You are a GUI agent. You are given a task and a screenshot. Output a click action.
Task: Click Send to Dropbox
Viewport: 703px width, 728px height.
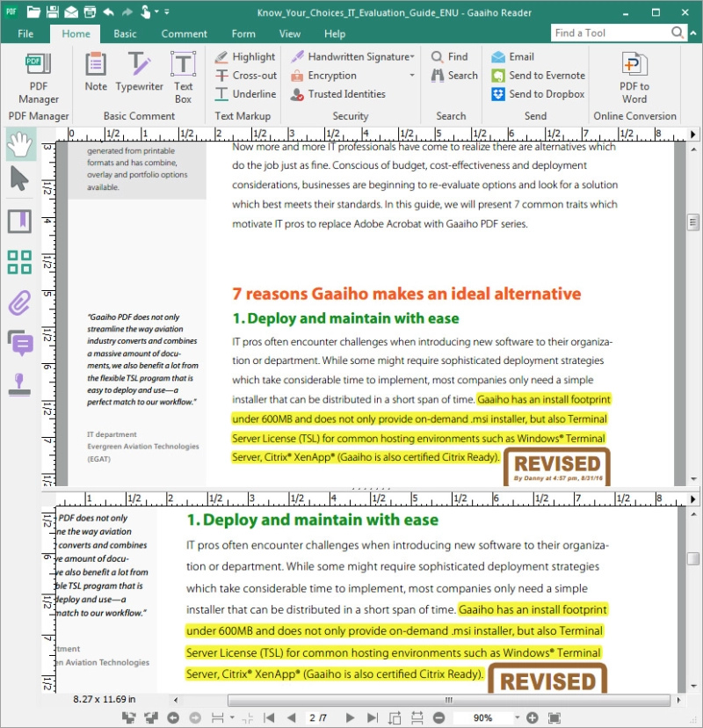click(x=539, y=94)
